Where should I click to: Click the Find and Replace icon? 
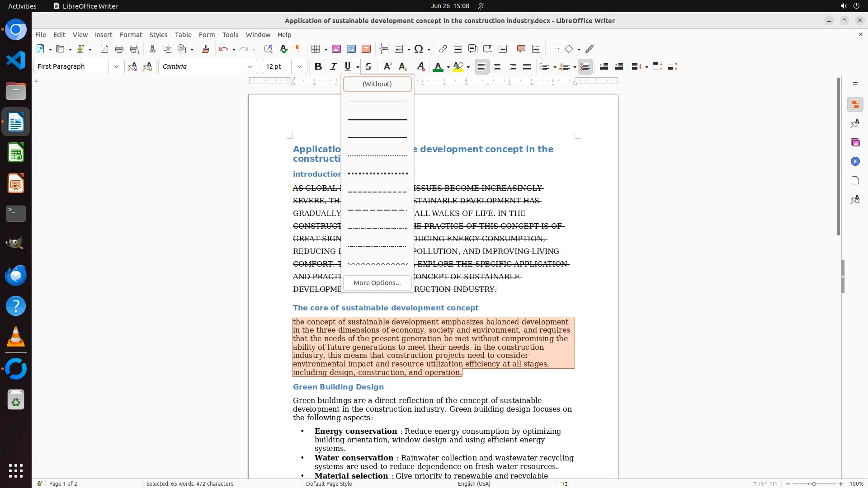(268, 49)
